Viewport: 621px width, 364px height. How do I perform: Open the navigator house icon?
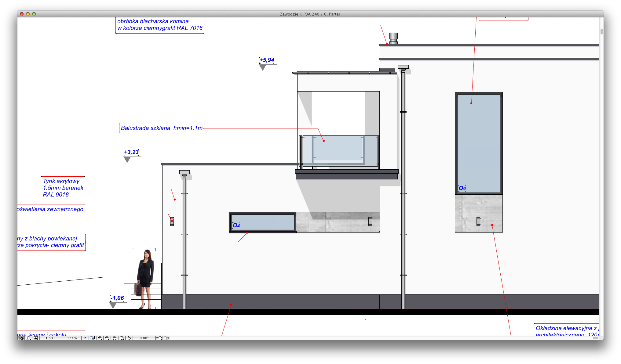(x=21, y=338)
